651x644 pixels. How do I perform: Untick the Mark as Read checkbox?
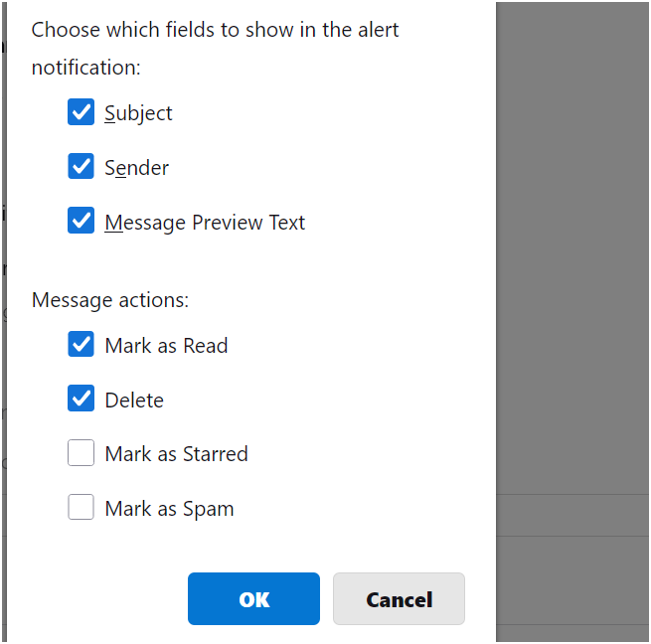tap(81, 345)
